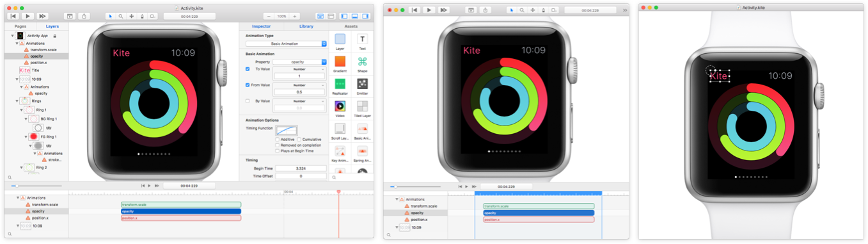Click the zoom in plus button
This screenshot has width=868, height=244.
[x=294, y=16]
